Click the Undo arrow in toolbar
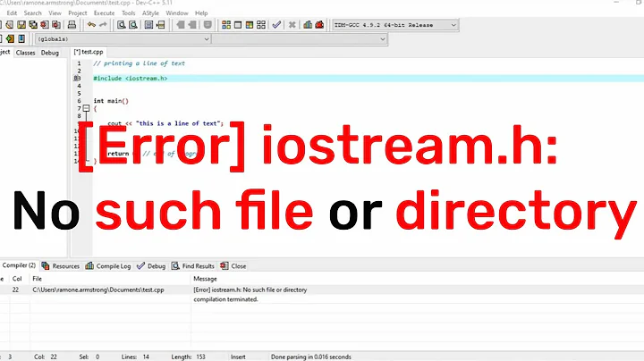The height and width of the screenshot is (361, 644). click(x=91, y=25)
